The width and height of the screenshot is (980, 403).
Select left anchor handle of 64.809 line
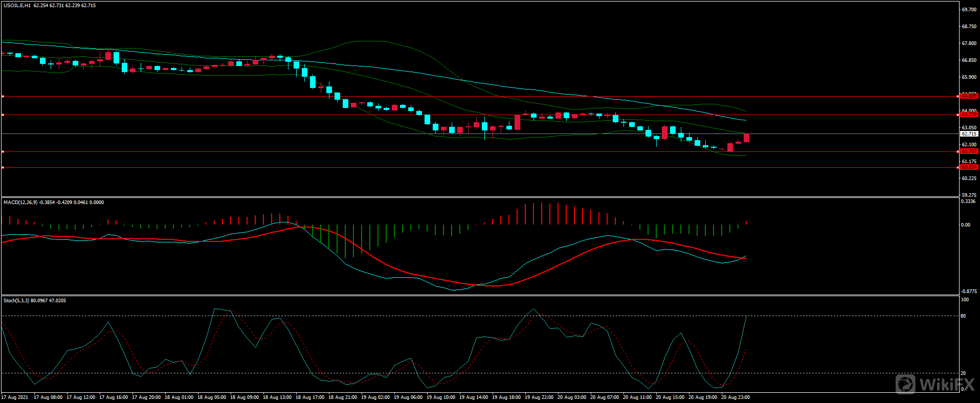pos(3,96)
